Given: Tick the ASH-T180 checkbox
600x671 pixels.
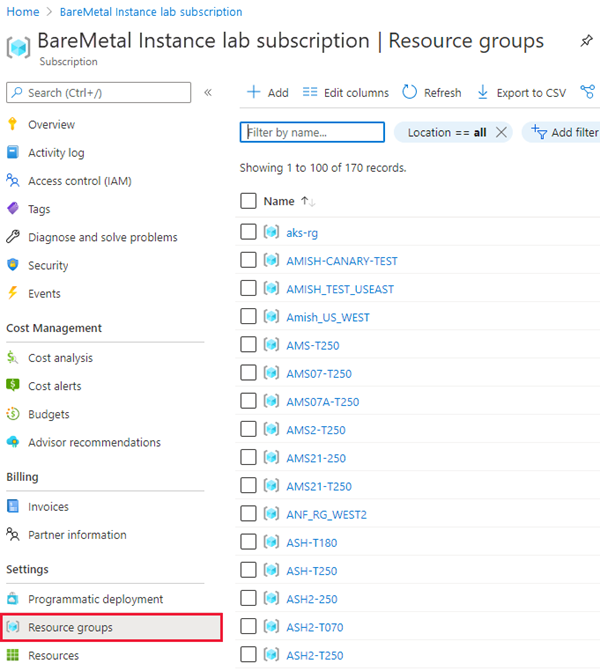Looking at the screenshot, I should (x=248, y=542).
